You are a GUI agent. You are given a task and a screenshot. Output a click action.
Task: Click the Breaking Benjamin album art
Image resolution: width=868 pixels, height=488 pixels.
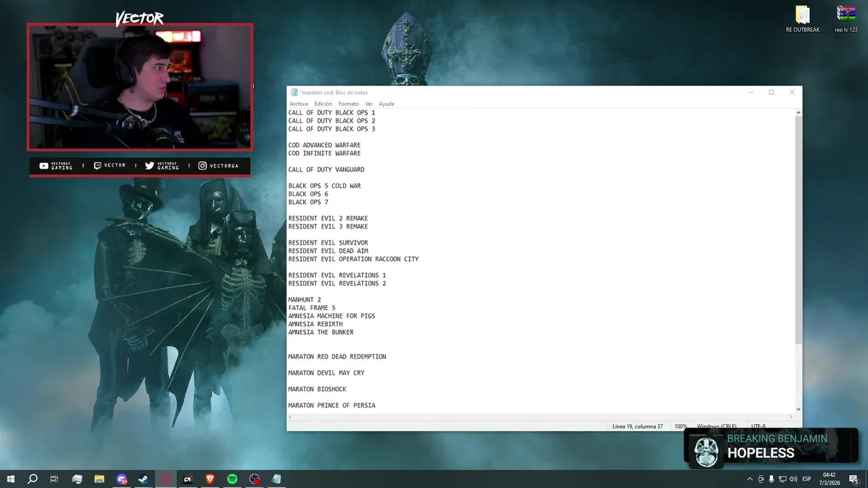coord(706,451)
